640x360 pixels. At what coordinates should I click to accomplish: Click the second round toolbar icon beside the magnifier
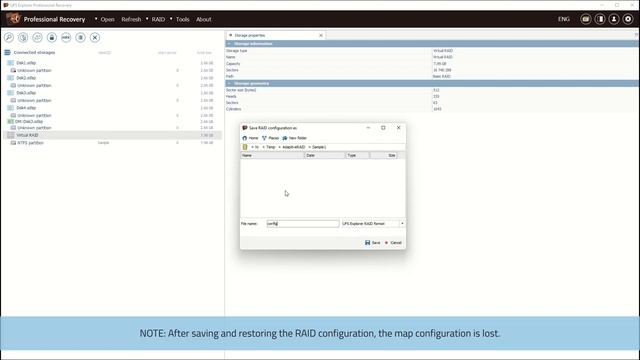click(x=23, y=38)
